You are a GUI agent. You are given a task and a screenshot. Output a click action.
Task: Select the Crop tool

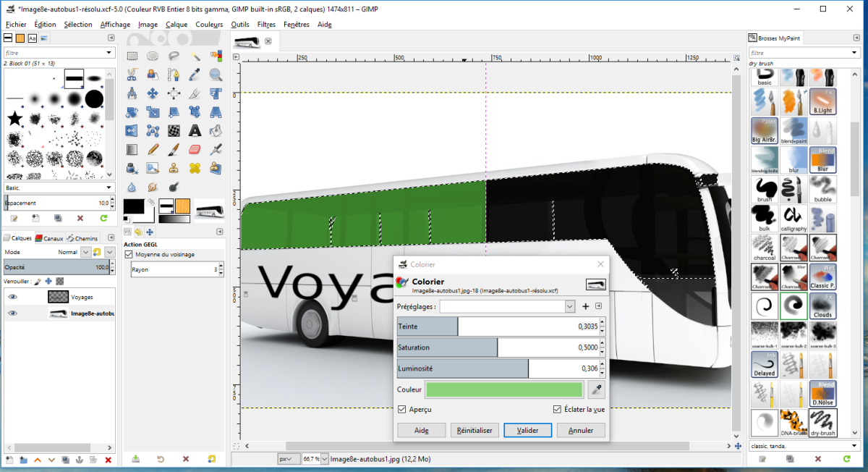point(195,93)
